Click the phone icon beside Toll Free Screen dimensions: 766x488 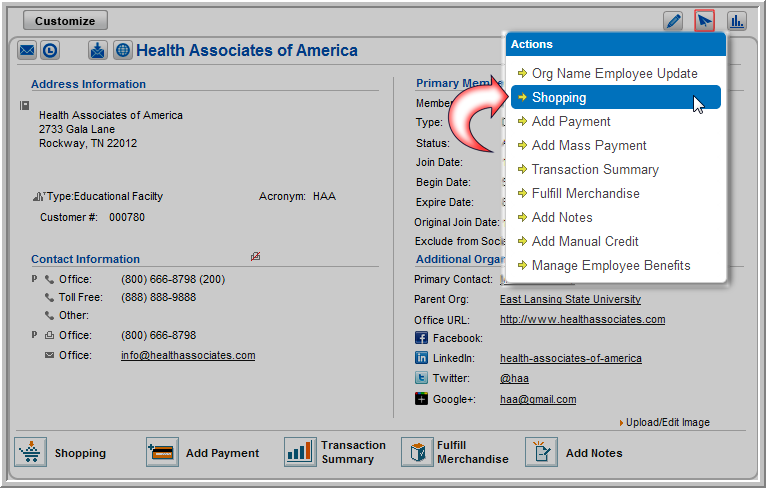point(49,297)
